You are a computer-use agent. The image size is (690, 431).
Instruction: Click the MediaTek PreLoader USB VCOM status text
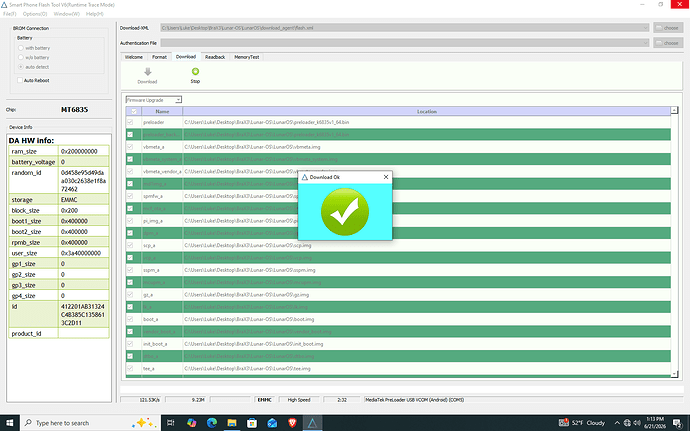pyautogui.click(x=415, y=400)
